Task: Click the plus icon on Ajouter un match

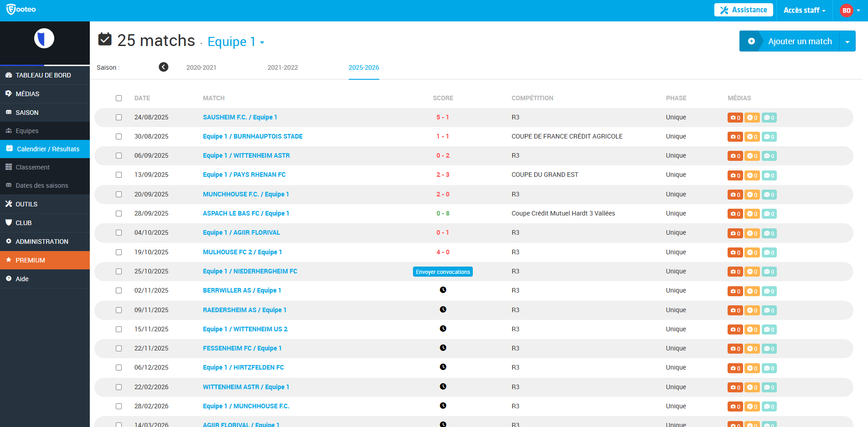Action: tap(751, 41)
